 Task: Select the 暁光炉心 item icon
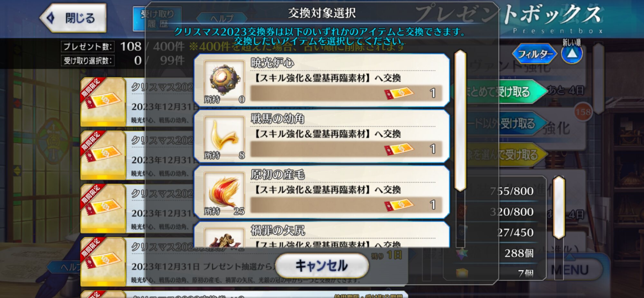[x=224, y=81]
